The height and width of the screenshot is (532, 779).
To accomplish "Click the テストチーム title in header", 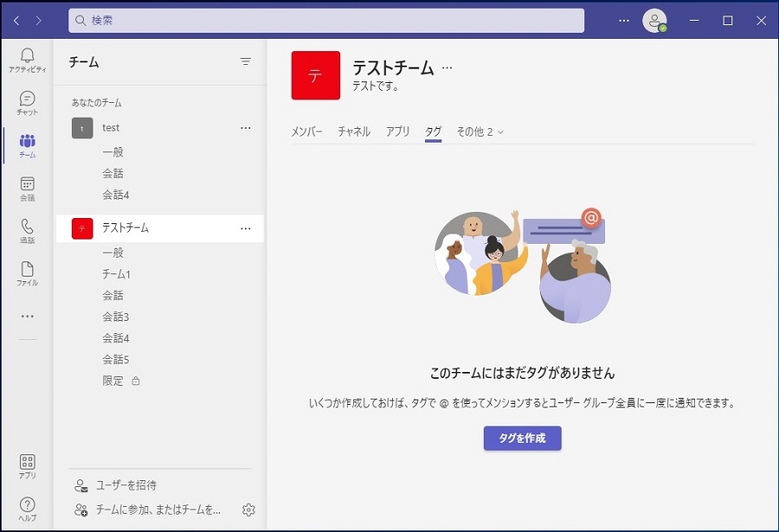I will point(393,67).
